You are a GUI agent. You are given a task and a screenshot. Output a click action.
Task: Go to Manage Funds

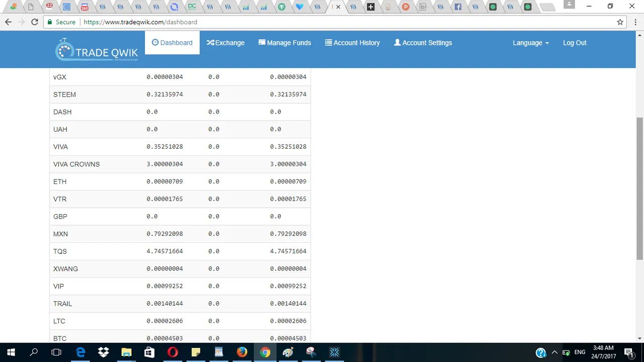click(285, 43)
